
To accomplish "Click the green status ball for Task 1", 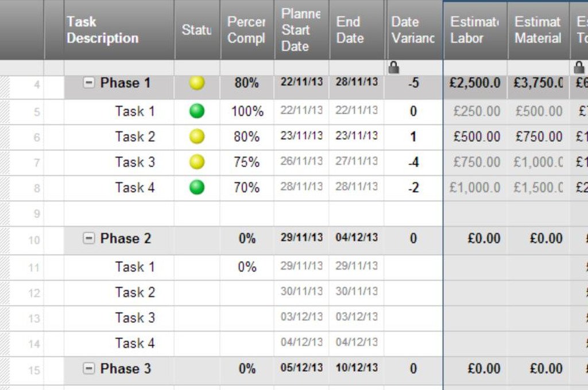I will click(x=197, y=111).
